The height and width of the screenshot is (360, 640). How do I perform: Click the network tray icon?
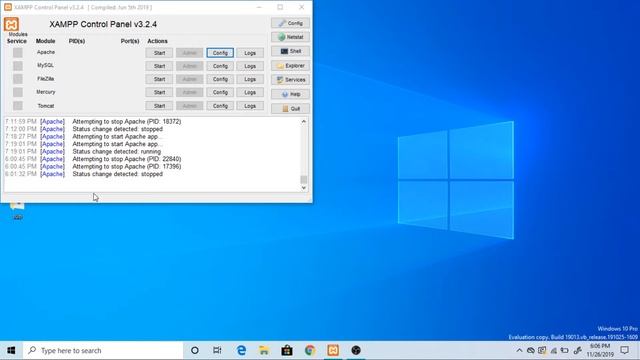553,350
